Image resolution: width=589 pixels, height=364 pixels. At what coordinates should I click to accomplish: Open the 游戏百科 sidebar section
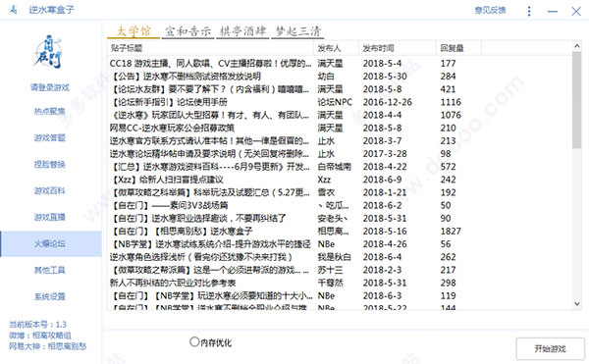[x=50, y=190]
